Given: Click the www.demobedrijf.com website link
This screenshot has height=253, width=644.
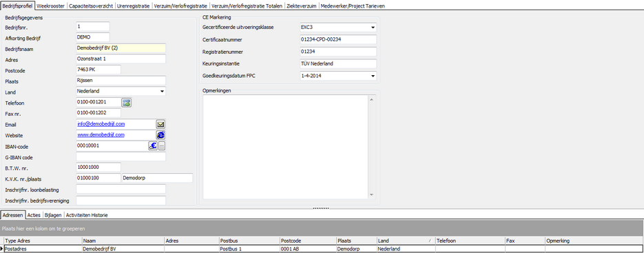Looking at the screenshot, I should pos(101,134).
